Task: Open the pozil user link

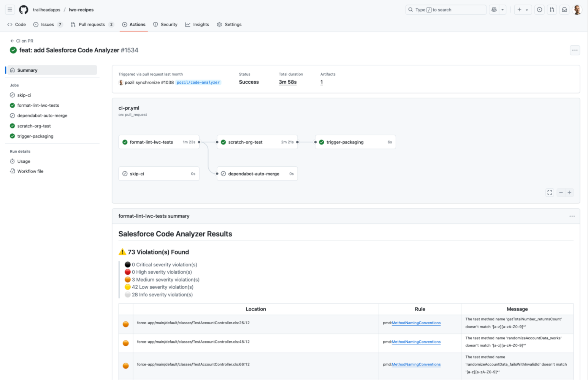Action: pos(129,82)
